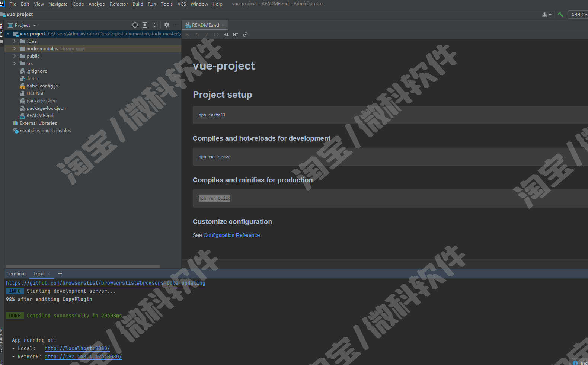Expand the node_modules folder
588x365 pixels.
(15, 49)
